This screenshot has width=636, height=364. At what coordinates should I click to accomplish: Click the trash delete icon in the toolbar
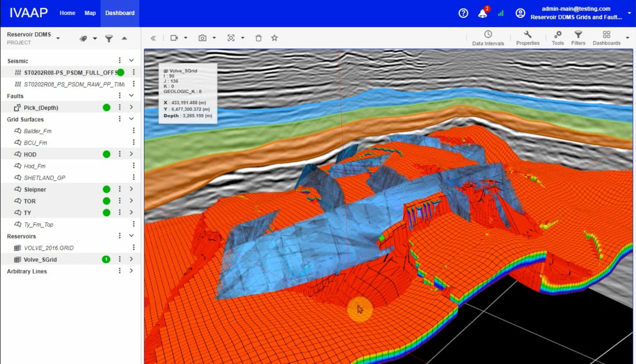coord(259,38)
